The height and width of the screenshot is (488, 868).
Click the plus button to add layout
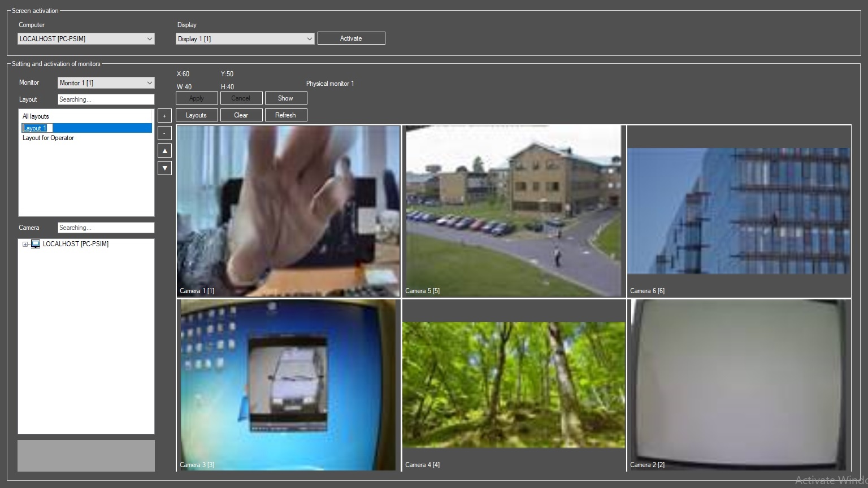(164, 116)
